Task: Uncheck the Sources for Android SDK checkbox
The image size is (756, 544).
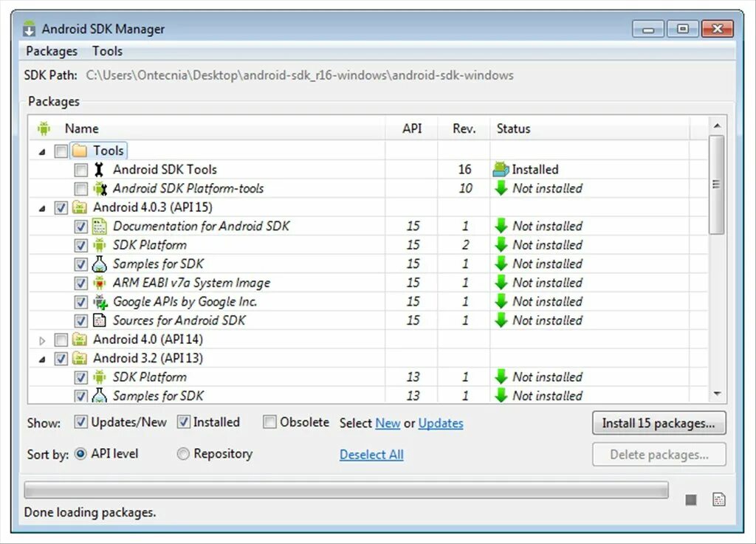Action: [81, 320]
